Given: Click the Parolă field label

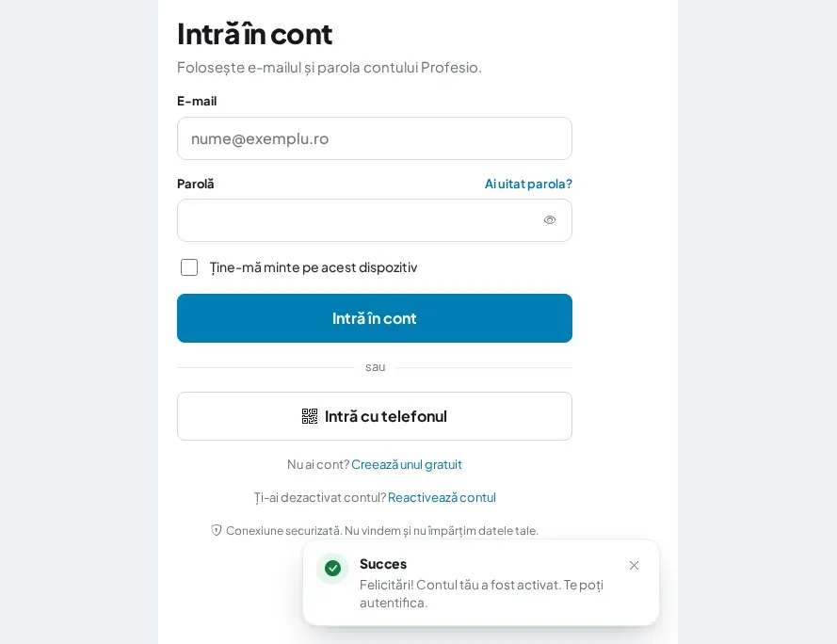Looking at the screenshot, I should tap(196, 184).
